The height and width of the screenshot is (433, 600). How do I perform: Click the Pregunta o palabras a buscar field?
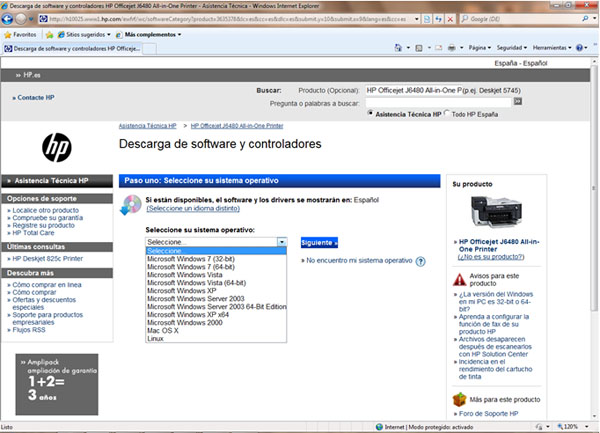click(438, 103)
